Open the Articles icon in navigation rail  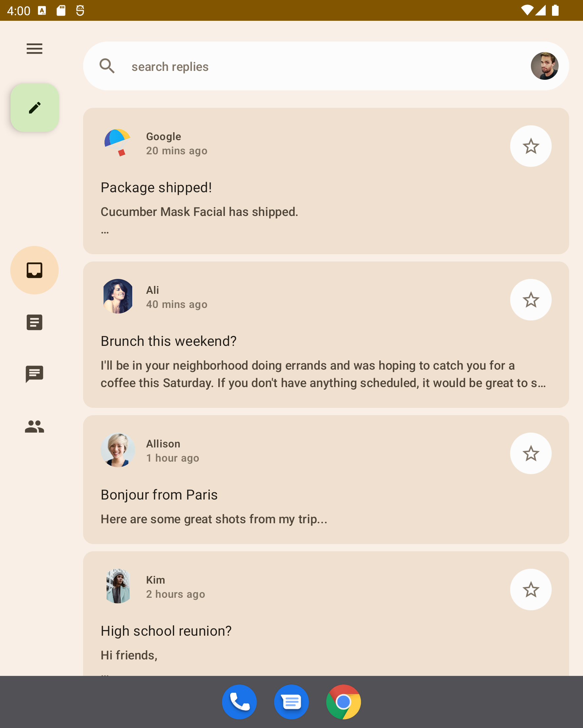[x=34, y=322]
